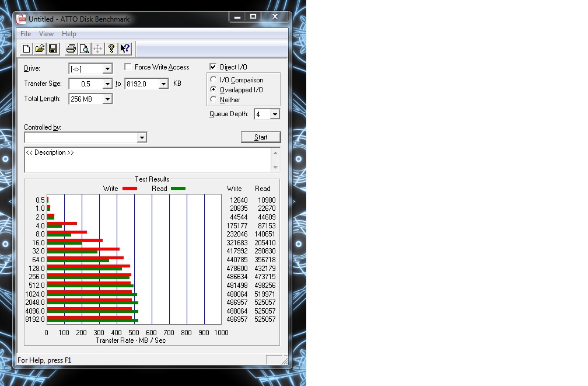588x386 pixels.
Task: Expand Transfer Size maximum 8192.0 dropdown
Action: 163,84
